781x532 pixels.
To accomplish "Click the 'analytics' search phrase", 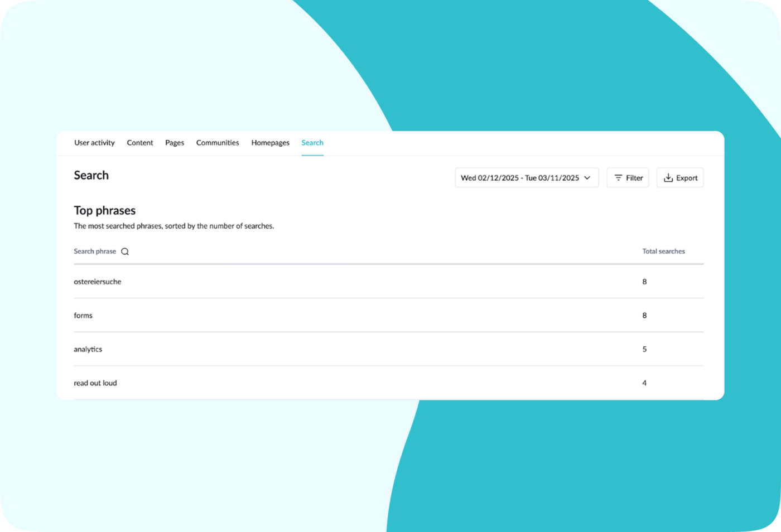I will point(88,350).
